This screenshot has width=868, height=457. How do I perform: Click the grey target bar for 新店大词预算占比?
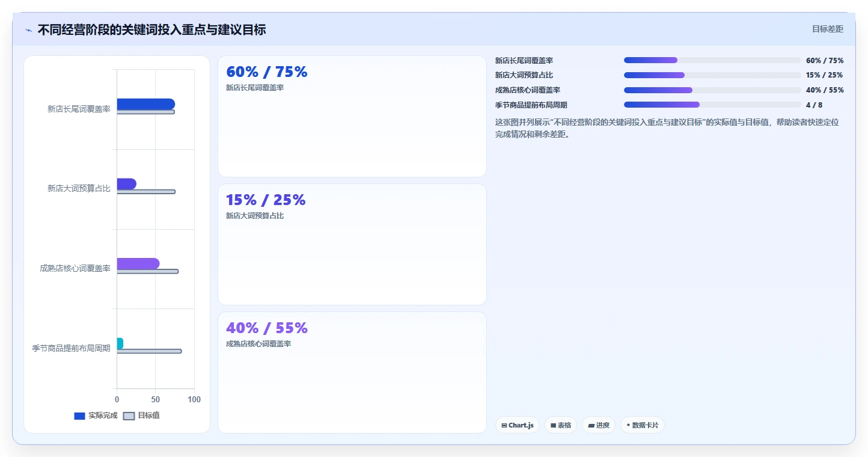pyautogui.click(x=146, y=192)
